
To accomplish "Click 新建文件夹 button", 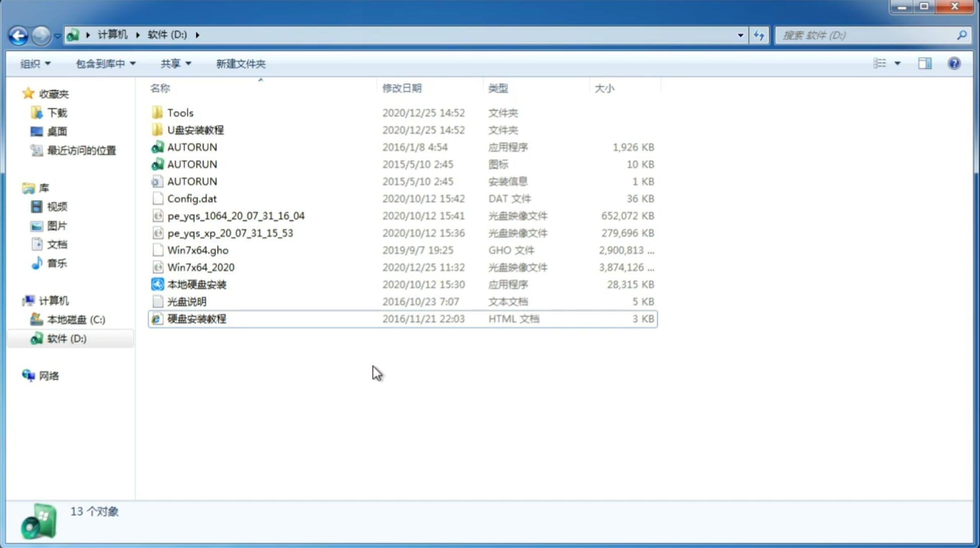I will click(240, 62).
